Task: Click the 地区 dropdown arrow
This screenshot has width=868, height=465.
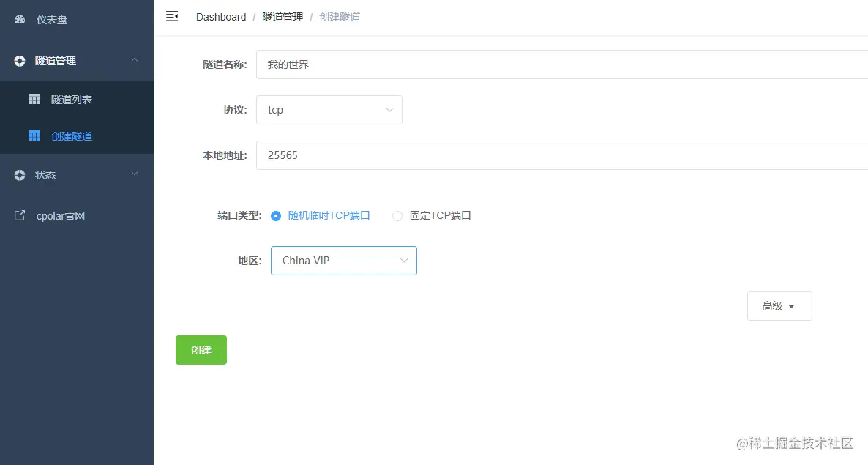Action: click(404, 261)
